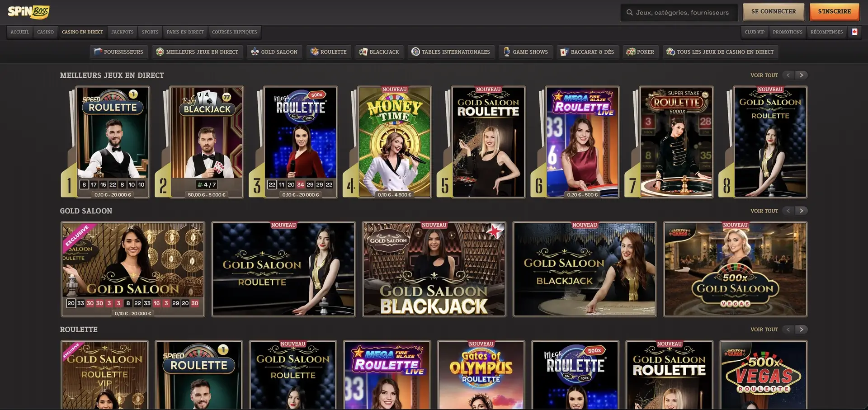Image resolution: width=868 pixels, height=410 pixels.
Task: Open the Sports tab
Action: click(150, 32)
